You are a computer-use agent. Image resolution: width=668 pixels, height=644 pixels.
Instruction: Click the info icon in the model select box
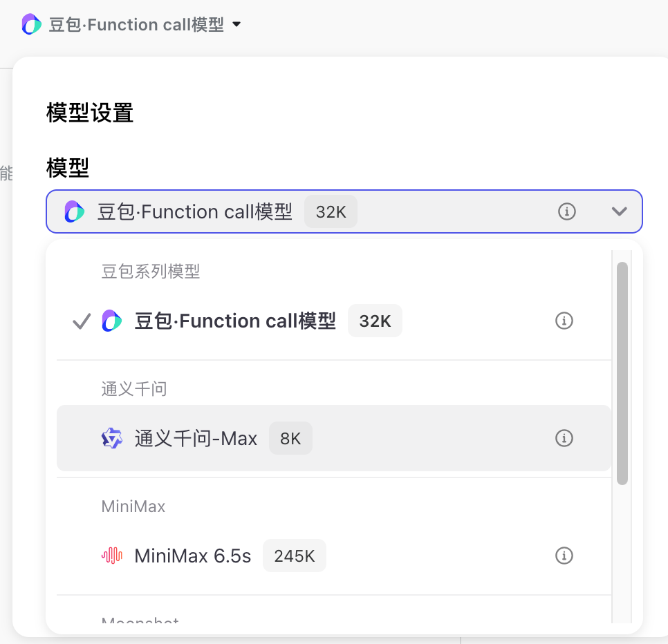point(567,211)
